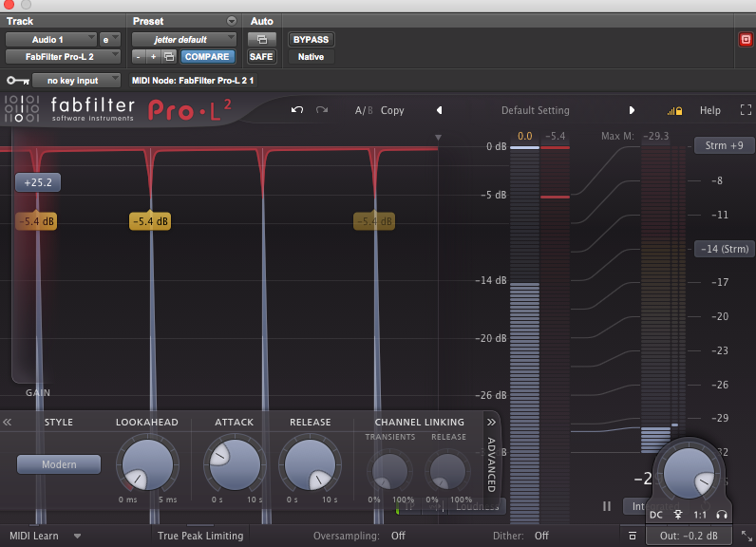Image resolution: width=756 pixels, height=547 pixels.
Task: Click the output level knob
Action: [689, 473]
